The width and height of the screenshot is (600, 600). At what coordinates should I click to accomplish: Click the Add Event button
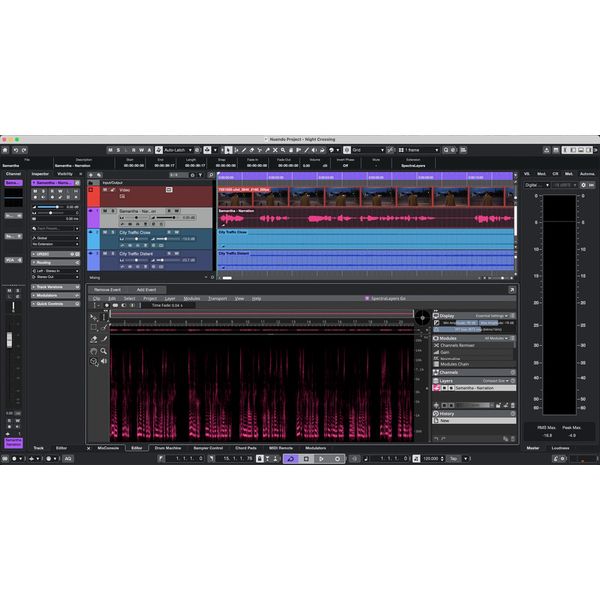coord(146,288)
